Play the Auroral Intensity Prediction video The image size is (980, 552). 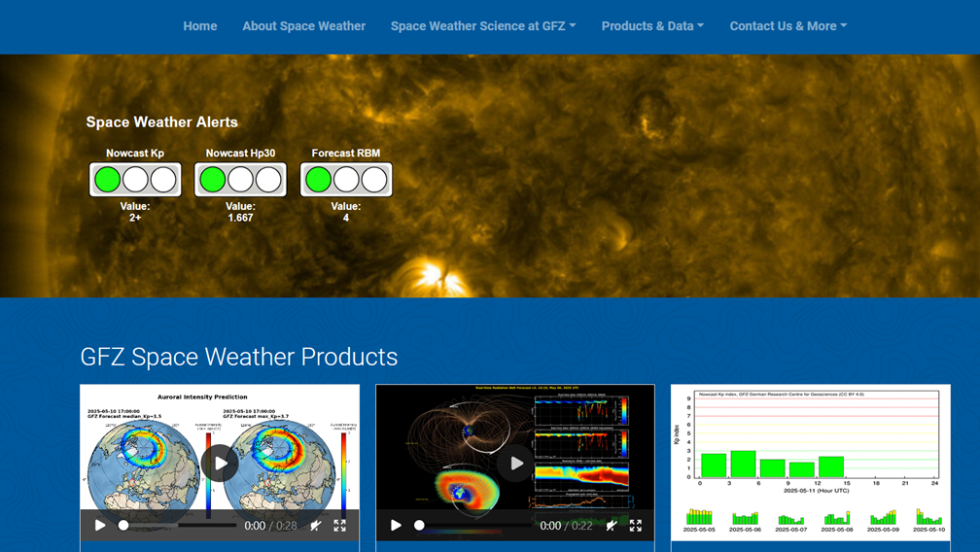220,464
